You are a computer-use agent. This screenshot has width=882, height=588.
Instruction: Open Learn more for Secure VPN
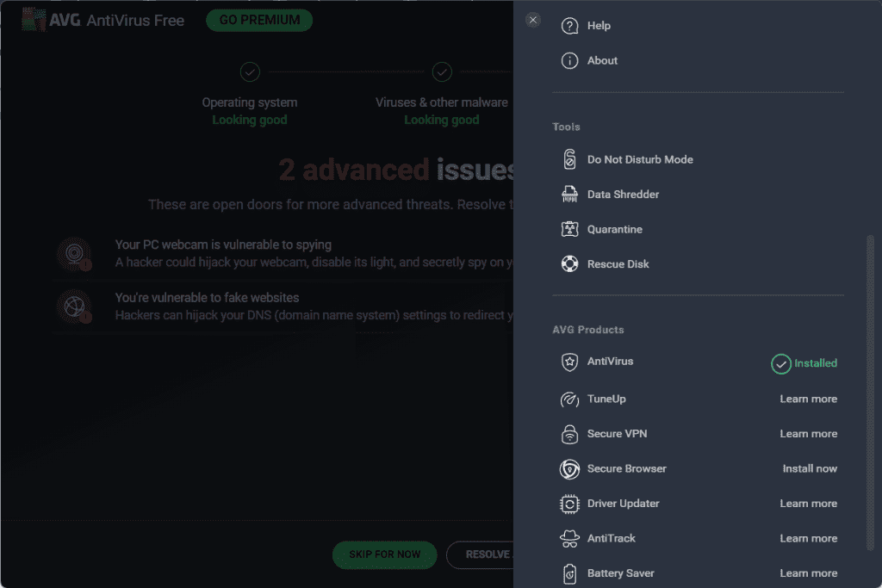point(809,433)
